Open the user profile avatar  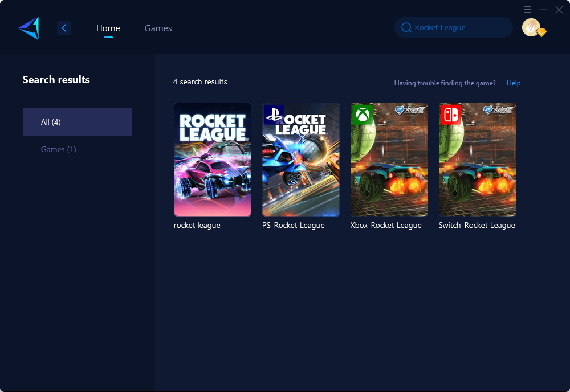pyautogui.click(x=532, y=27)
